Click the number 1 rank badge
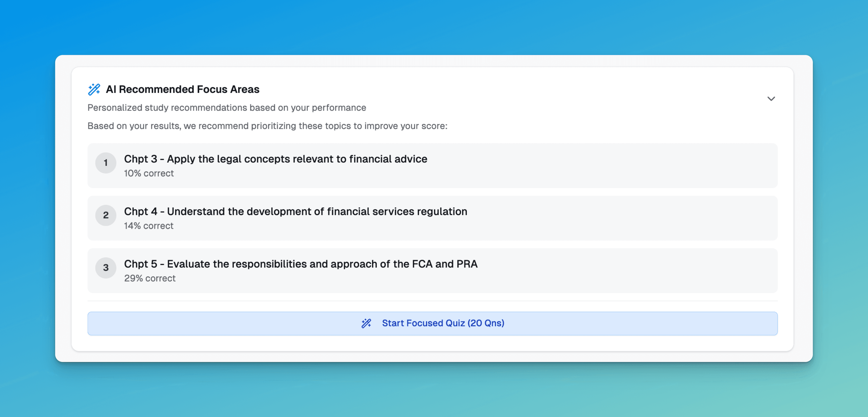868x417 pixels. [x=106, y=163]
